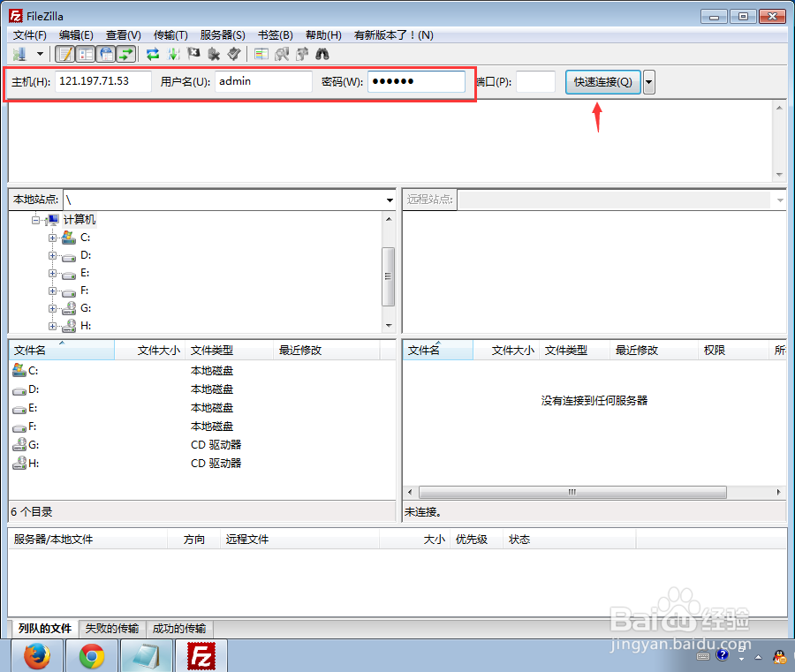
Task: Select the E: row in local file list
Action: [201, 407]
